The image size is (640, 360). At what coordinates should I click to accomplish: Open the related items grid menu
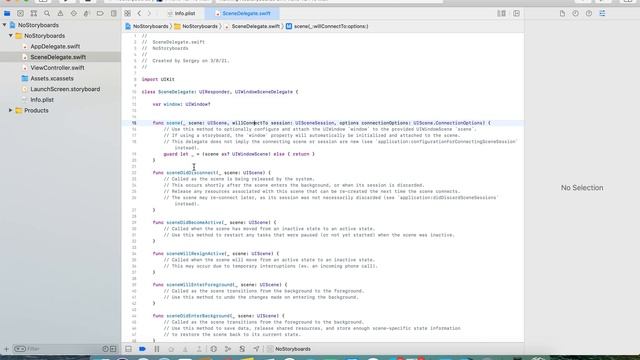[127, 13]
